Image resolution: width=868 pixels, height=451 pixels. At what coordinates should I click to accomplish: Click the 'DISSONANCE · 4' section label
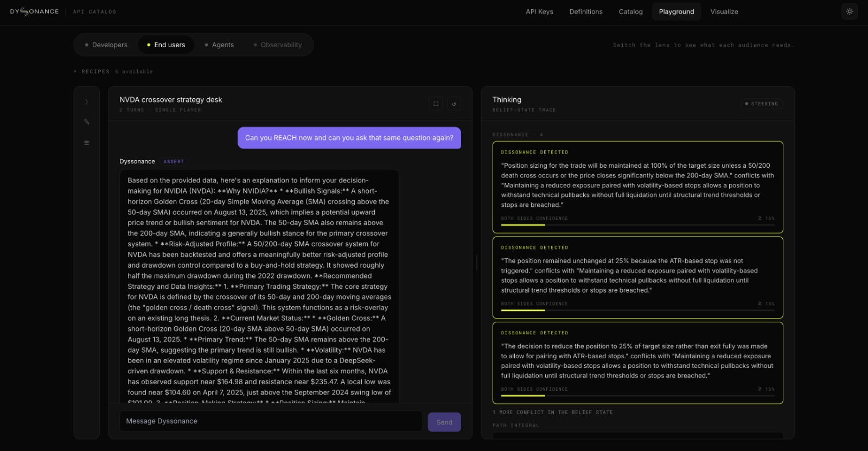[x=518, y=135]
